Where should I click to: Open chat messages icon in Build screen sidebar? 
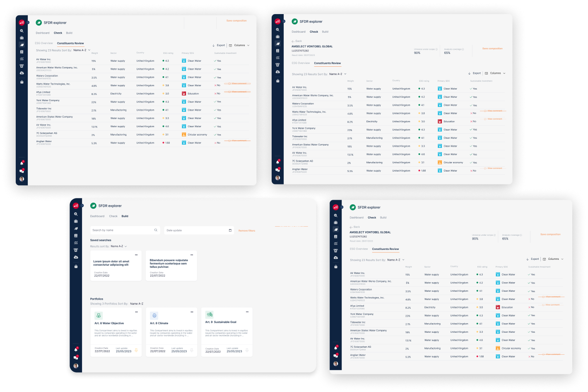[76, 358]
